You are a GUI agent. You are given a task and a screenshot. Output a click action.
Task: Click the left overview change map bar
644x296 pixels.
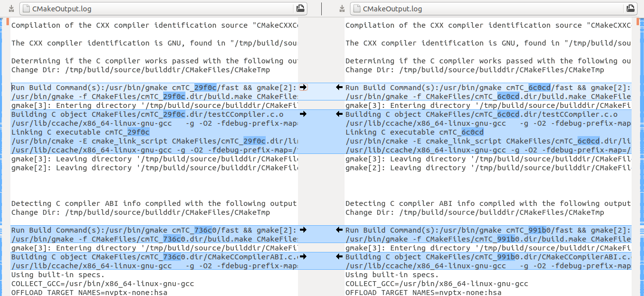pyautogui.click(x=7, y=148)
